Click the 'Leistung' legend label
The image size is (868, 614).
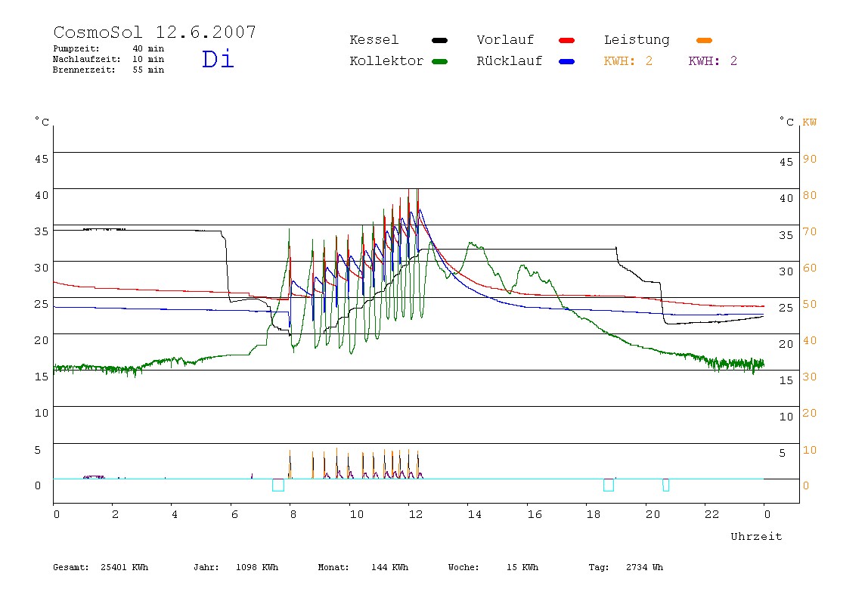(637, 40)
